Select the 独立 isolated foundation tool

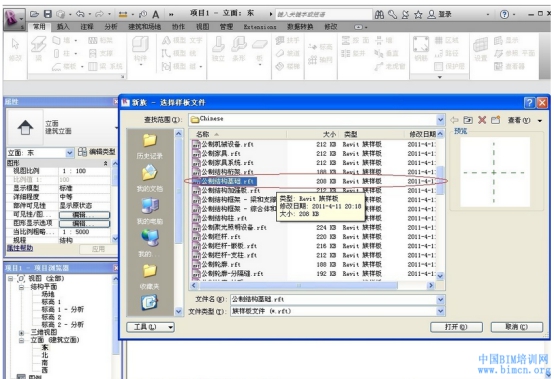pyautogui.click(x=218, y=49)
